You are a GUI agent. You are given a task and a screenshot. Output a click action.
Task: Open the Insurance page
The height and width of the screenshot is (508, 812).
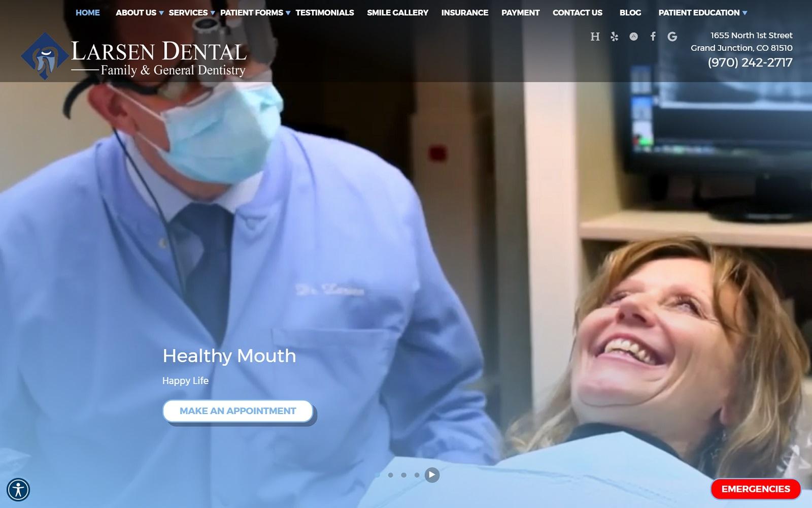pos(465,13)
